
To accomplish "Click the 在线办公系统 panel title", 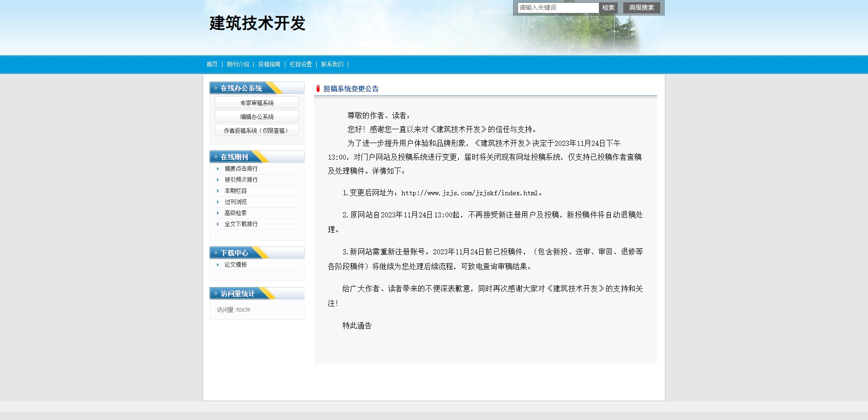I will pyautogui.click(x=241, y=88).
